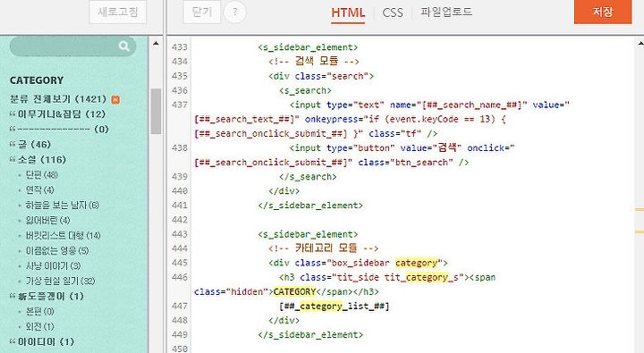Image resolution: width=644 pixels, height=353 pixels.
Task: Click the div class="search" code line
Action: click(x=321, y=76)
